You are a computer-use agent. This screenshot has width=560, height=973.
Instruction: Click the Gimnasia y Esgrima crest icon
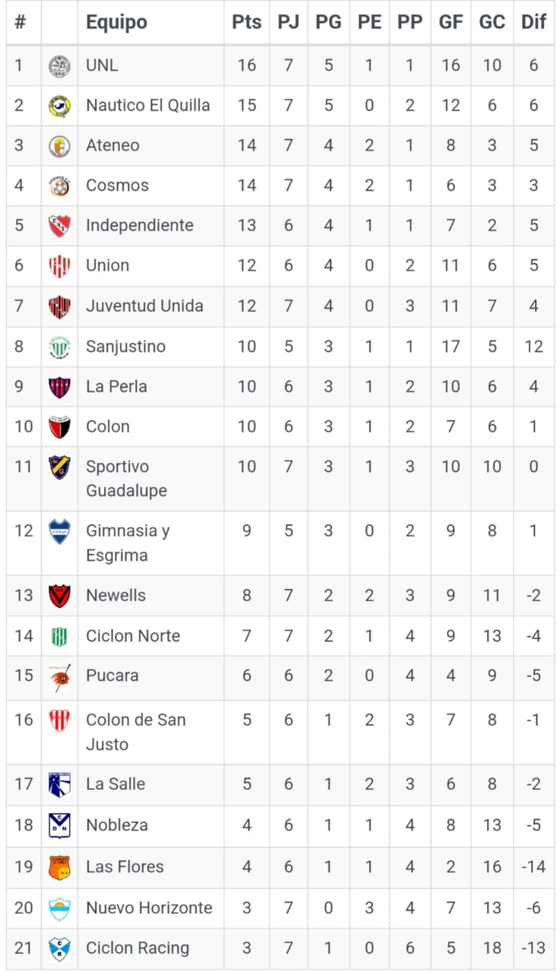59,531
